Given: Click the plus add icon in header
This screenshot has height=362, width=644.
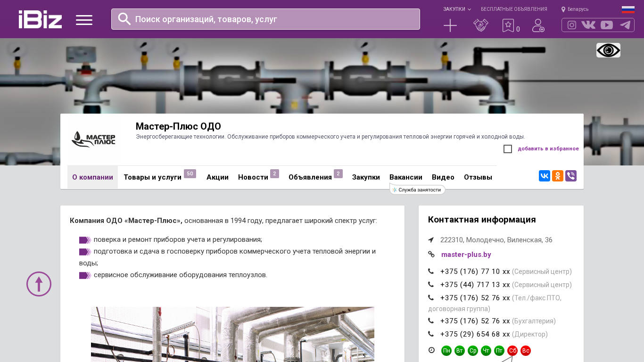Looking at the screenshot, I should pos(450,25).
